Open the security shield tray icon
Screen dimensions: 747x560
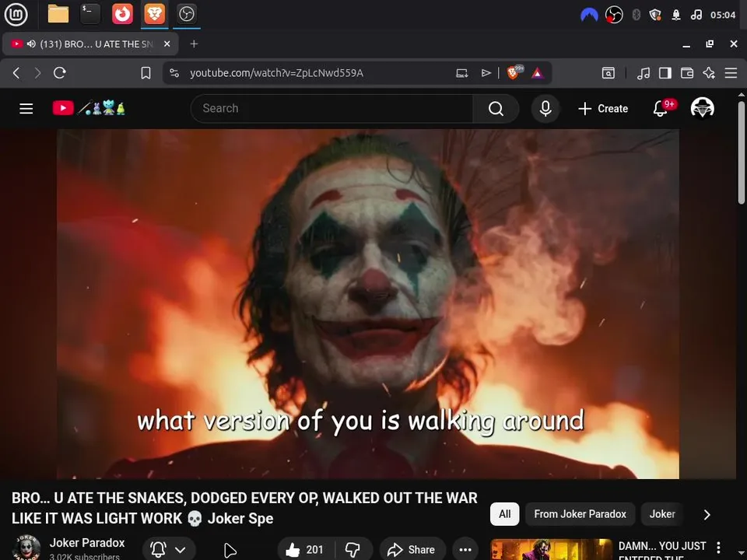click(x=655, y=16)
